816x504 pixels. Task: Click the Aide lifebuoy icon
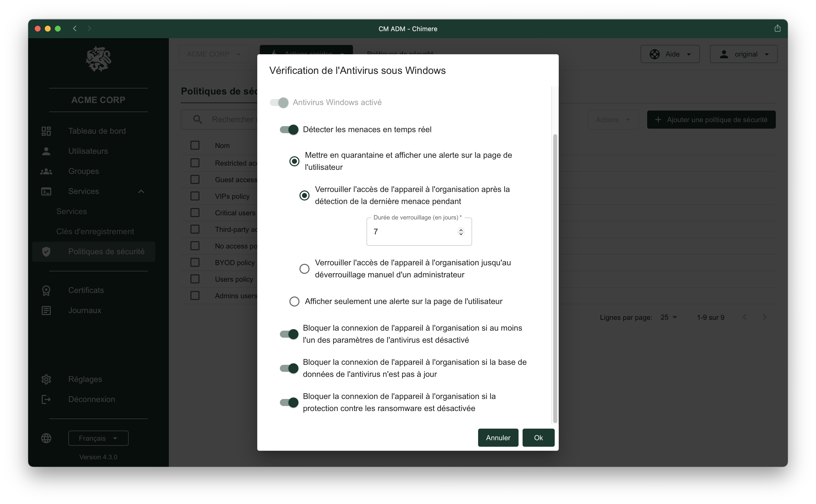[655, 54]
